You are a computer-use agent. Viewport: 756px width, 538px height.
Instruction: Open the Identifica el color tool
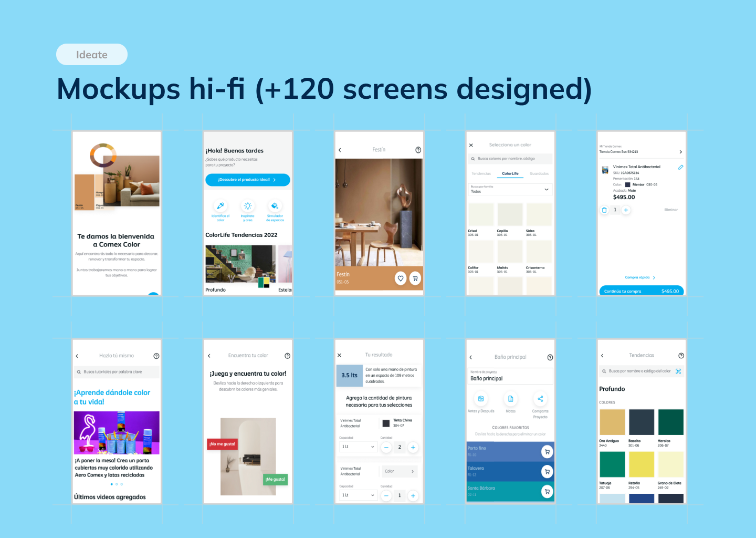tap(220, 206)
